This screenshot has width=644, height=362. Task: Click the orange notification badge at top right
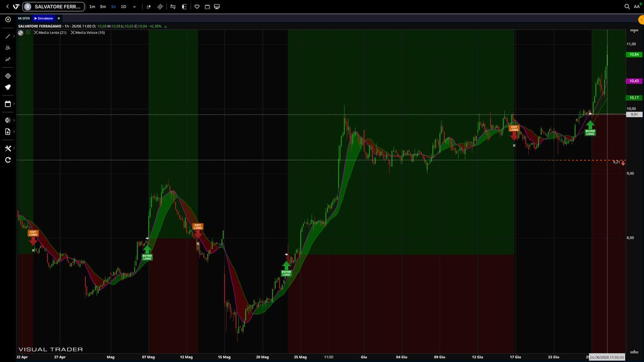click(641, 19)
